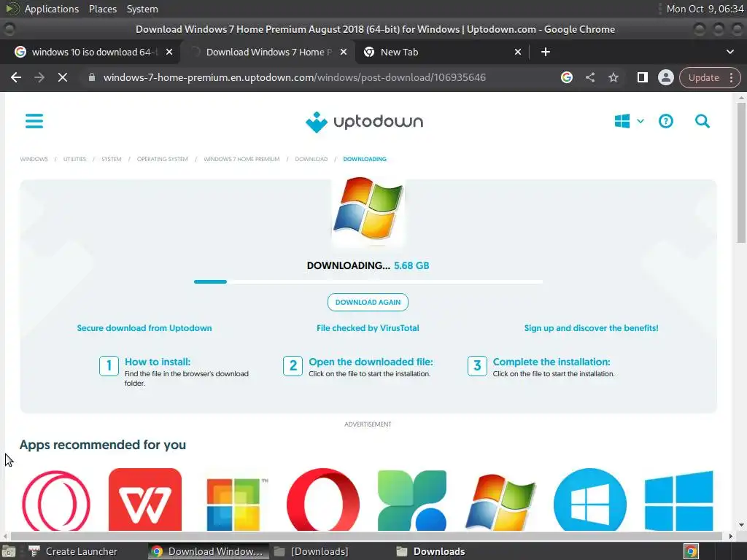Click the UTILITIES breadcrumb link
The width and height of the screenshot is (747, 560).
click(x=75, y=159)
